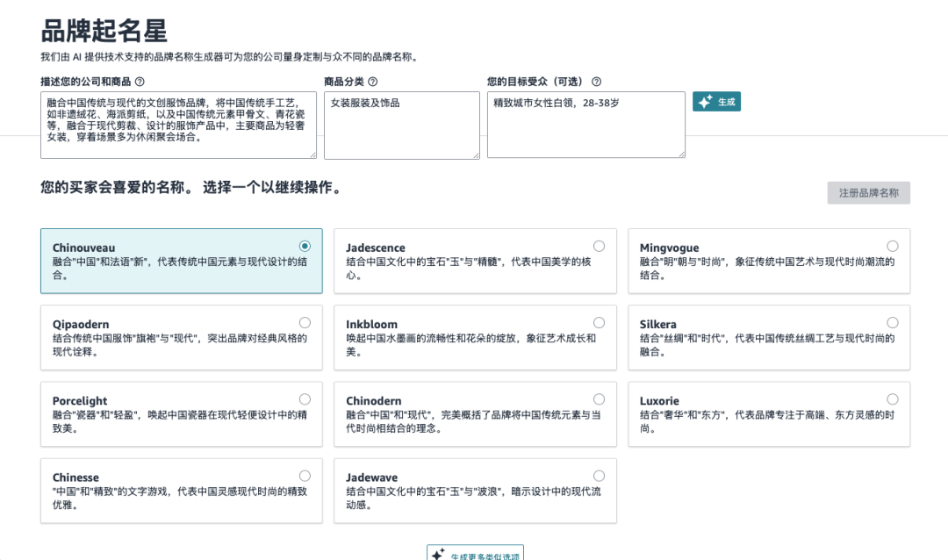Select the Inkbloom option
The height and width of the screenshot is (560, 948).
pos(600,322)
